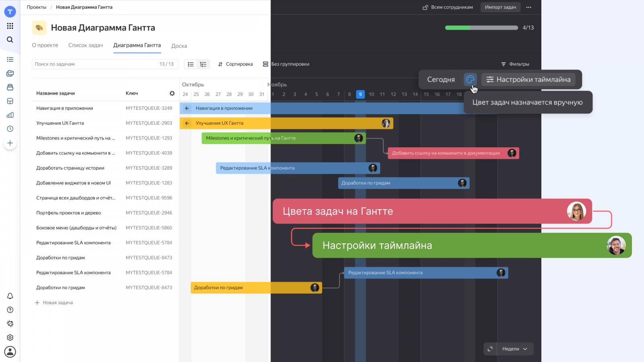Click the sidebar plus create icon
This screenshot has height=362, width=644.
10,143
